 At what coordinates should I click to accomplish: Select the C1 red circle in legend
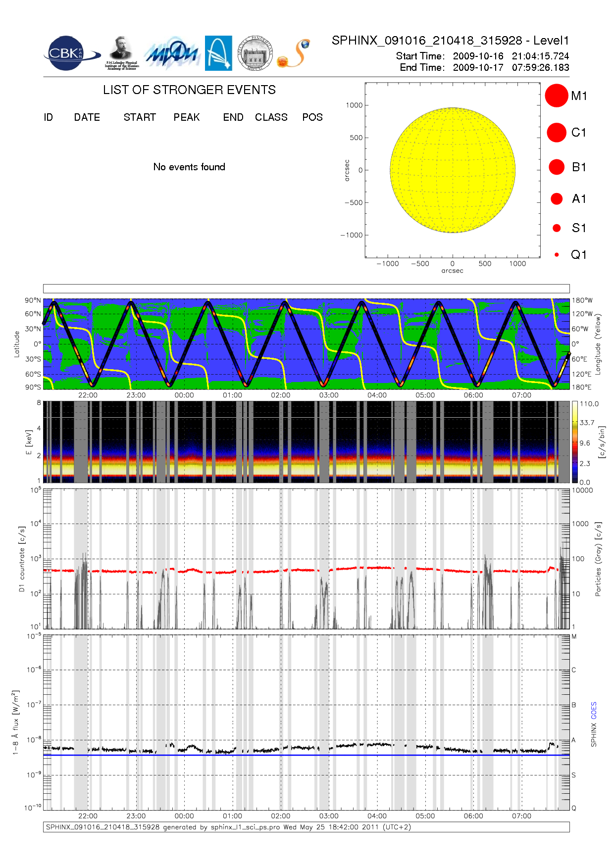pyautogui.click(x=556, y=133)
